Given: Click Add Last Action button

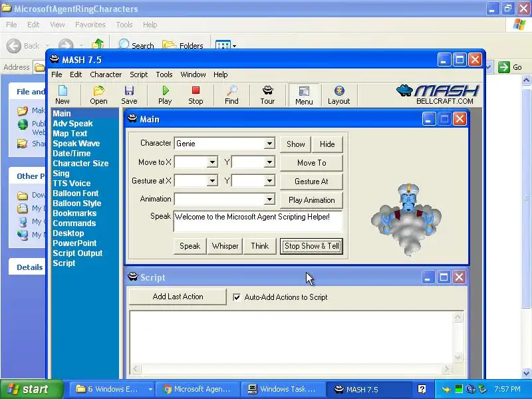Looking at the screenshot, I should coord(178,297).
